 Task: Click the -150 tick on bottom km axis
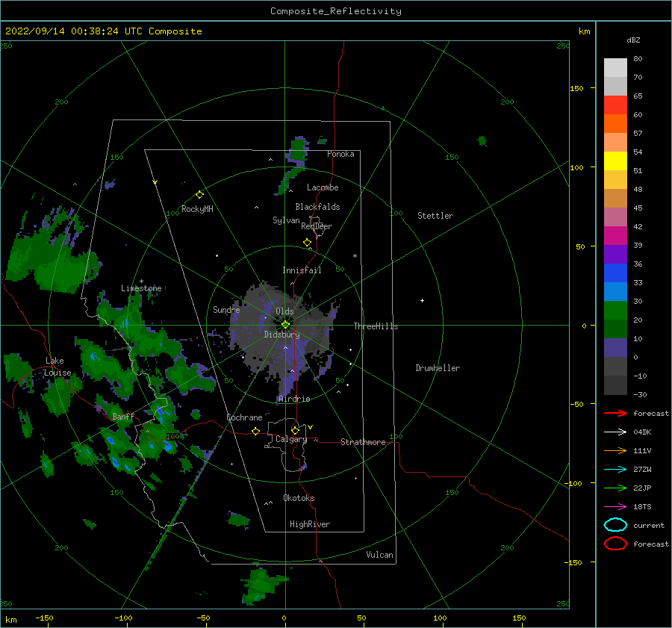[44, 618]
